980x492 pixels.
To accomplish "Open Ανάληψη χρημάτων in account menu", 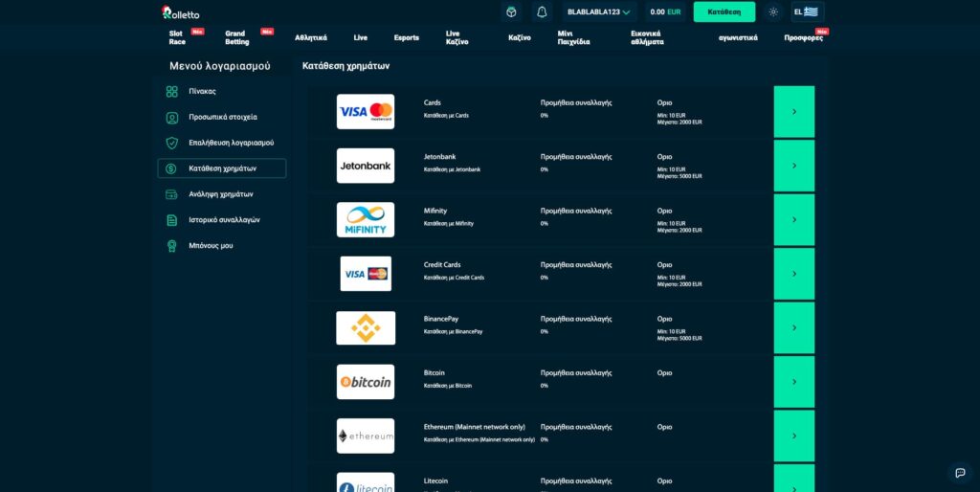I will tap(221, 194).
